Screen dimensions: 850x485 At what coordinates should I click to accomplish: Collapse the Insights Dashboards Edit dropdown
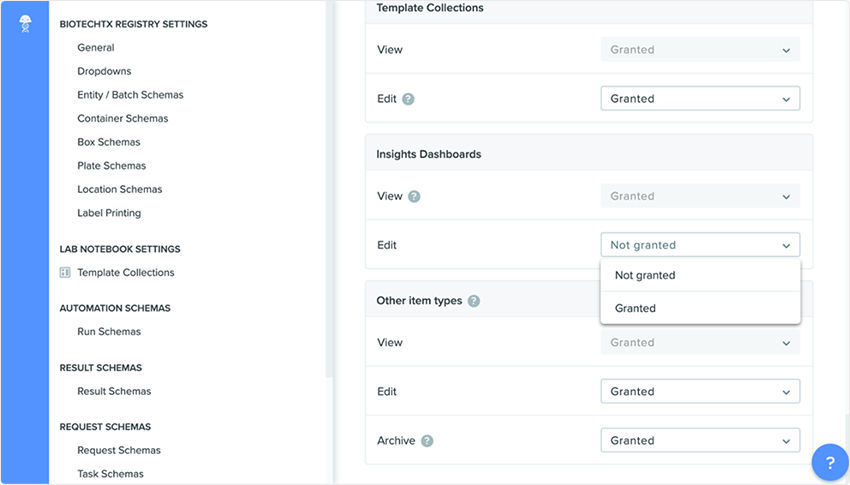pyautogui.click(x=700, y=245)
